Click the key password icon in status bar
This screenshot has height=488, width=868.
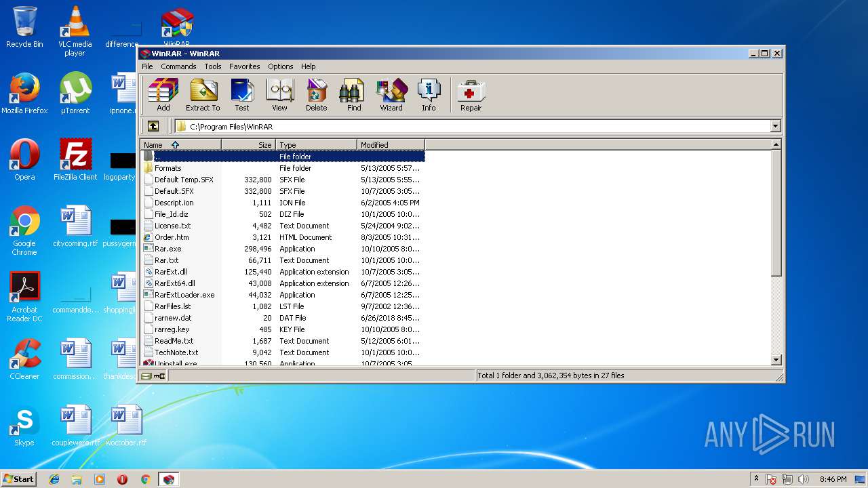159,375
